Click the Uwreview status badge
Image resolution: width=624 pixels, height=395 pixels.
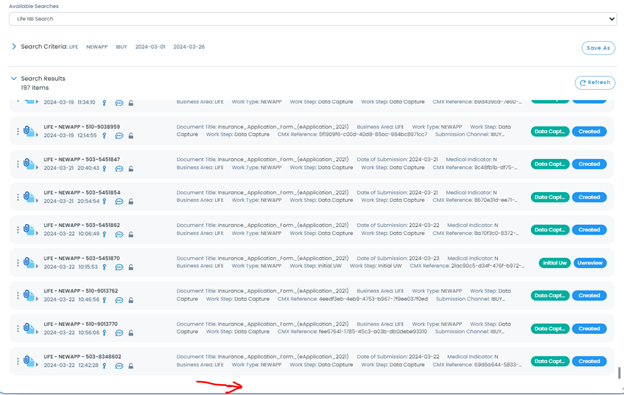coord(590,263)
